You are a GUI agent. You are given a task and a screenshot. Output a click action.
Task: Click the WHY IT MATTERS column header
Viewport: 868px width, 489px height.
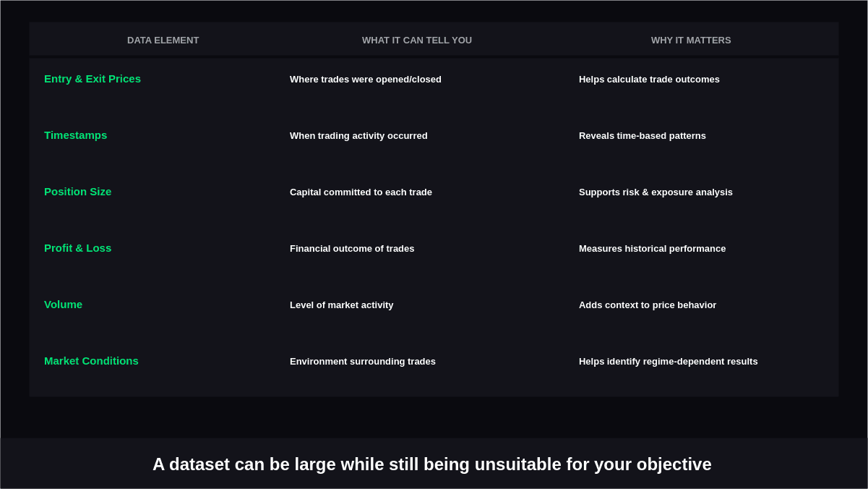pos(691,41)
